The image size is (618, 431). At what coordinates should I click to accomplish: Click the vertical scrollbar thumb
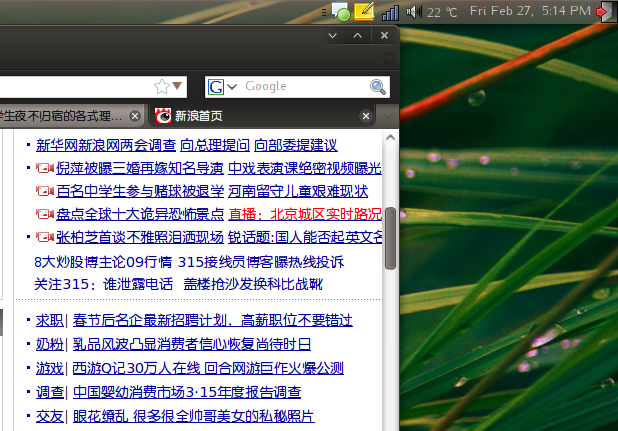[x=390, y=238]
